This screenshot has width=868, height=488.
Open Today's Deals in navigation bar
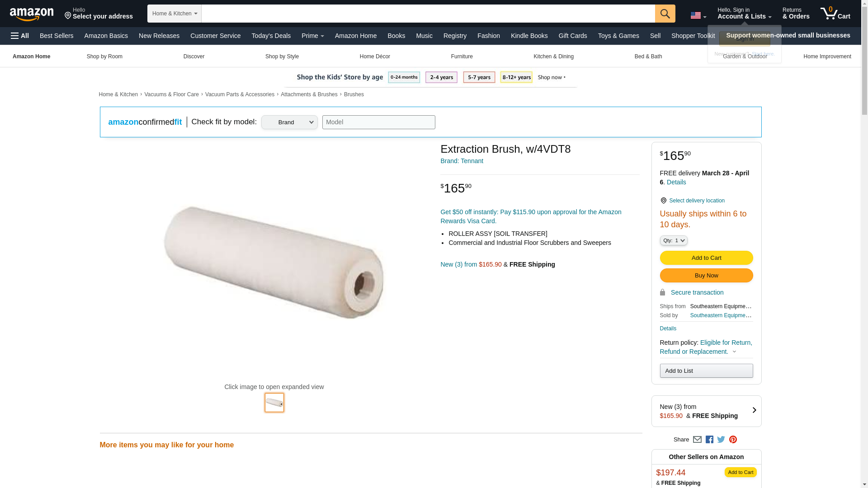[271, 36]
